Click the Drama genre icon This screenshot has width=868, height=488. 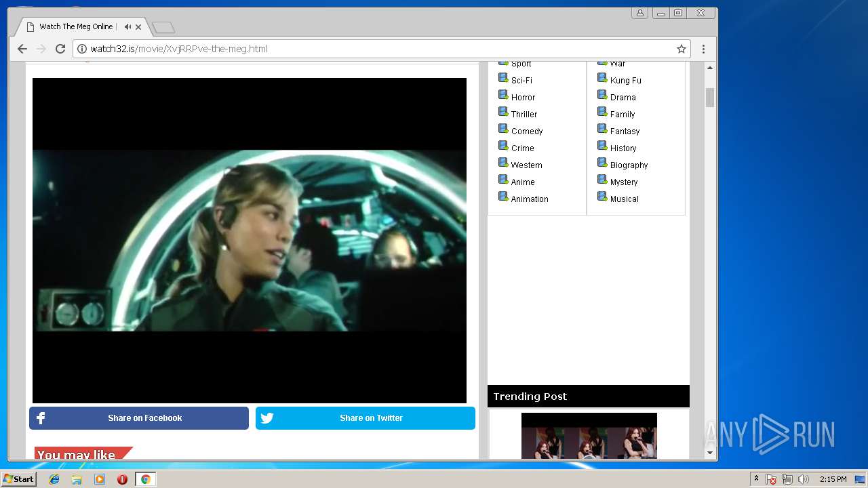(x=602, y=95)
